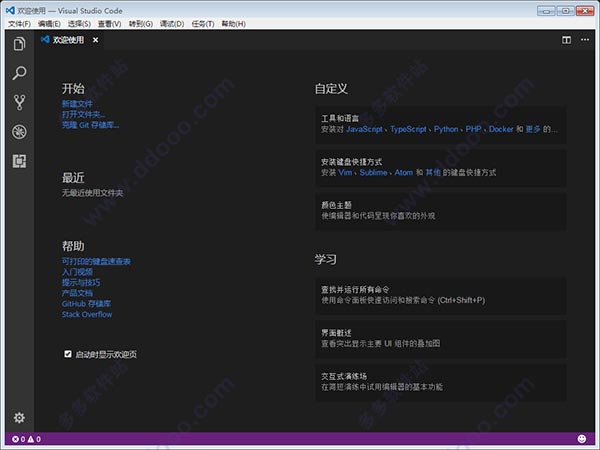Image resolution: width=600 pixels, height=450 pixels.
Task: Click the 克隆 Git 存储库... link
Action: tap(90, 125)
